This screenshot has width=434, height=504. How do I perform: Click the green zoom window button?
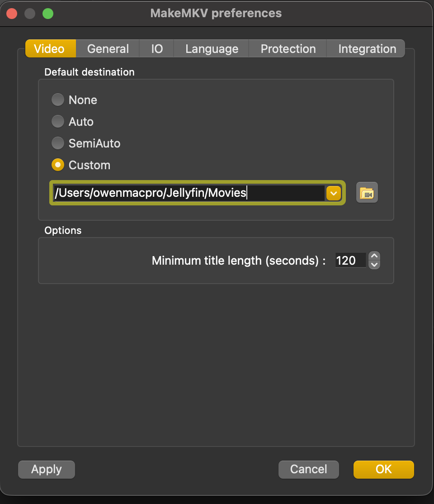click(x=48, y=14)
